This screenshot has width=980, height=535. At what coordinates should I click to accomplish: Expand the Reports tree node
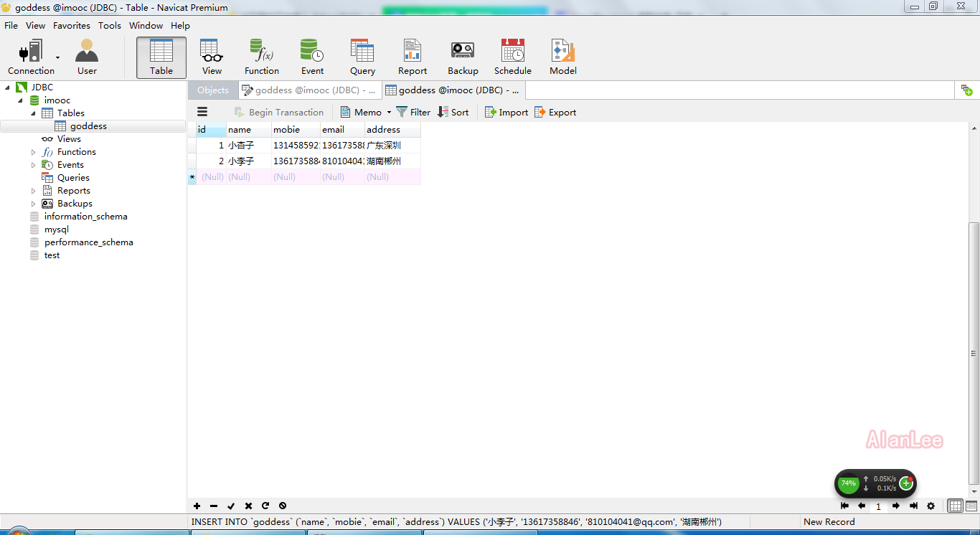click(34, 191)
